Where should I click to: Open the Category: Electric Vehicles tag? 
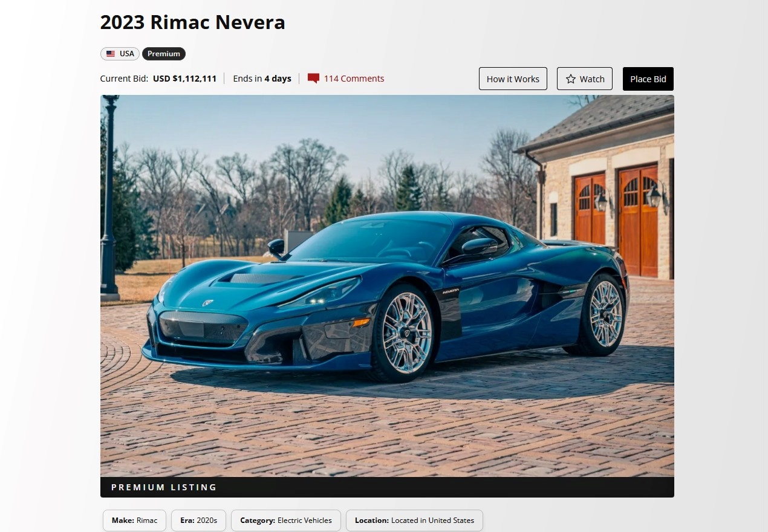click(286, 520)
